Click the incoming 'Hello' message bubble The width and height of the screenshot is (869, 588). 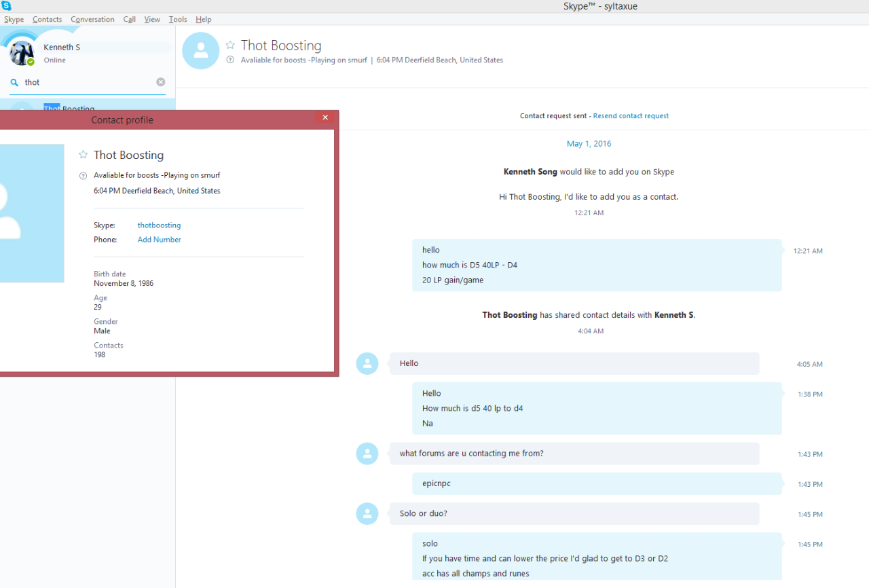click(574, 363)
